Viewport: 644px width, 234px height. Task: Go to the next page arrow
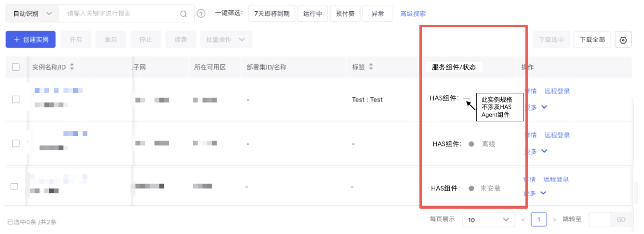555,220
